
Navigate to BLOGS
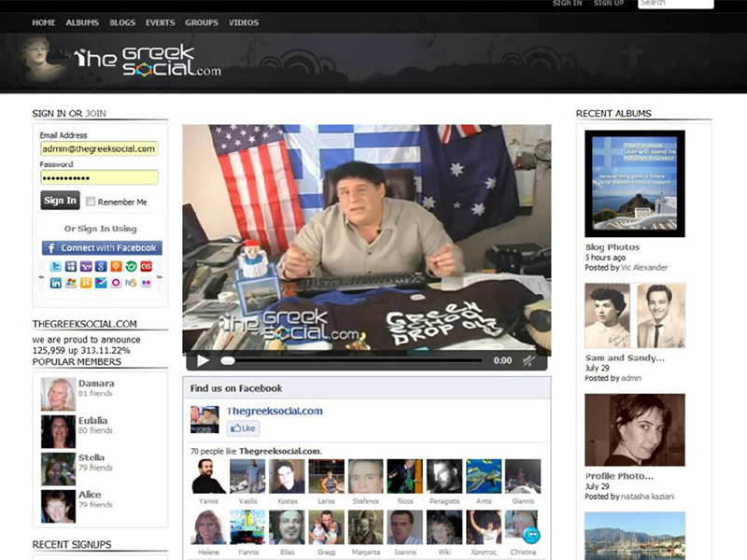(122, 22)
